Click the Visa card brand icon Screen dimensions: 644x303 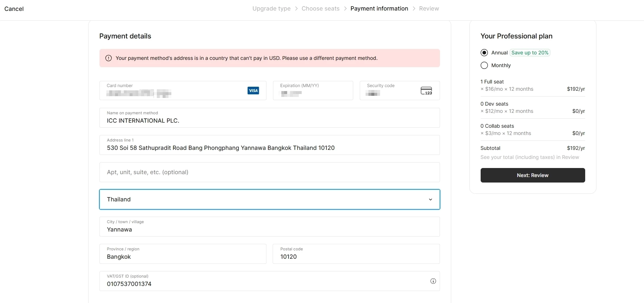click(253, 90)
